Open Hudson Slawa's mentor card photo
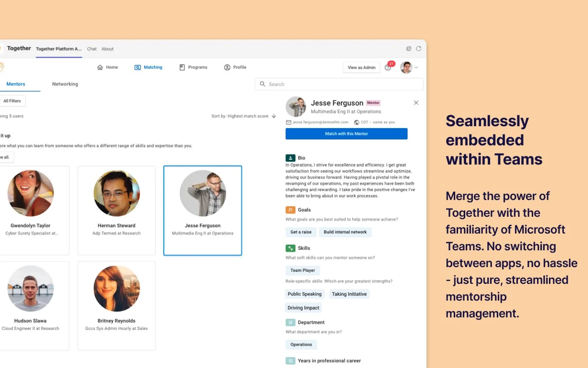This screenshot has width=588, height=368. (31, 289)
